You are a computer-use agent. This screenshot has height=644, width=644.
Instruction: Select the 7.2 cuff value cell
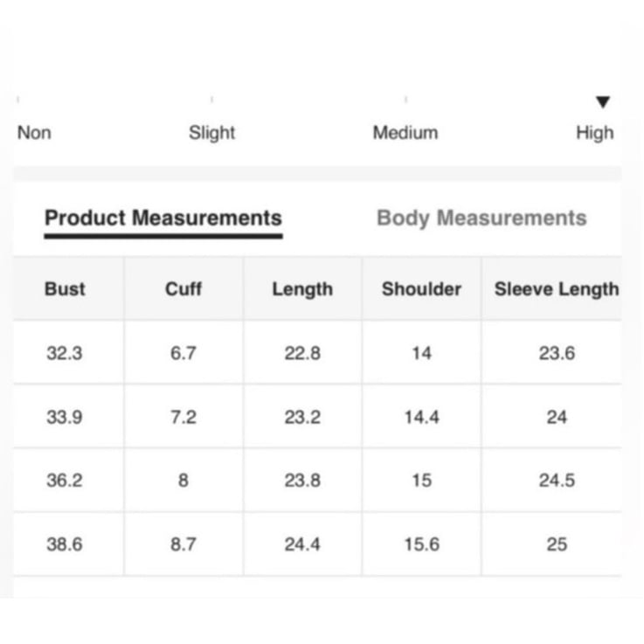pyautogui.click(x=184, y=418)
